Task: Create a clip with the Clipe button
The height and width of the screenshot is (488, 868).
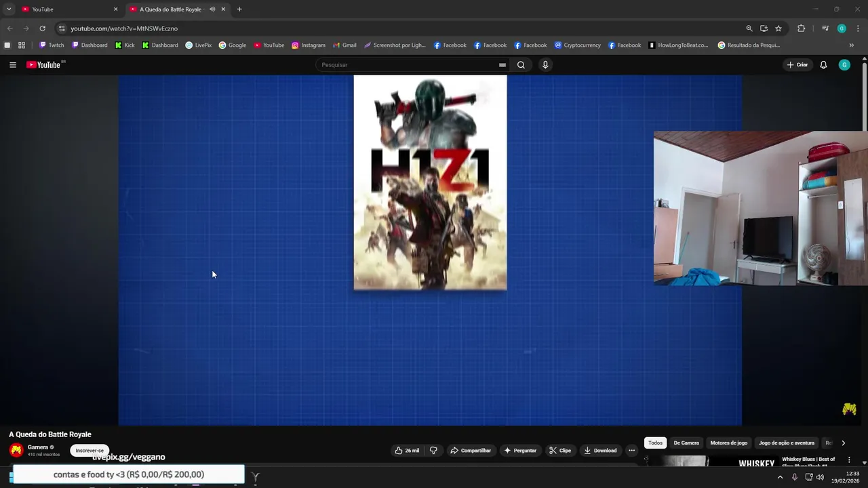Action: [560, 451]
